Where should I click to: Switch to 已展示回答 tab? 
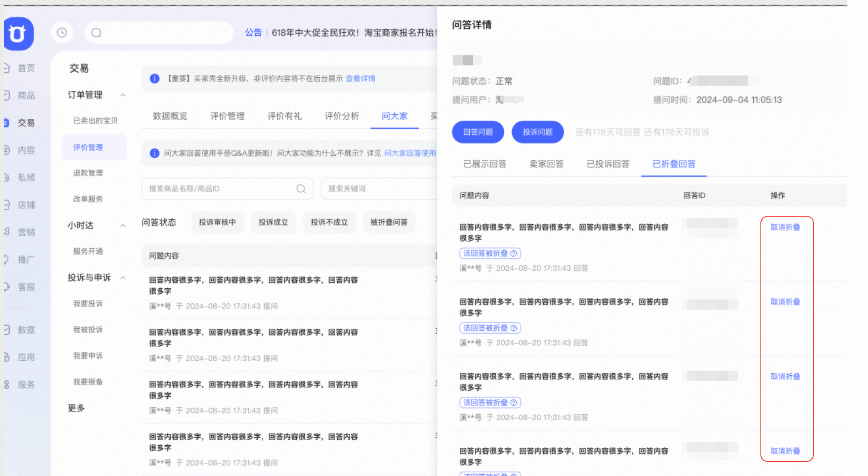(485, 164)
